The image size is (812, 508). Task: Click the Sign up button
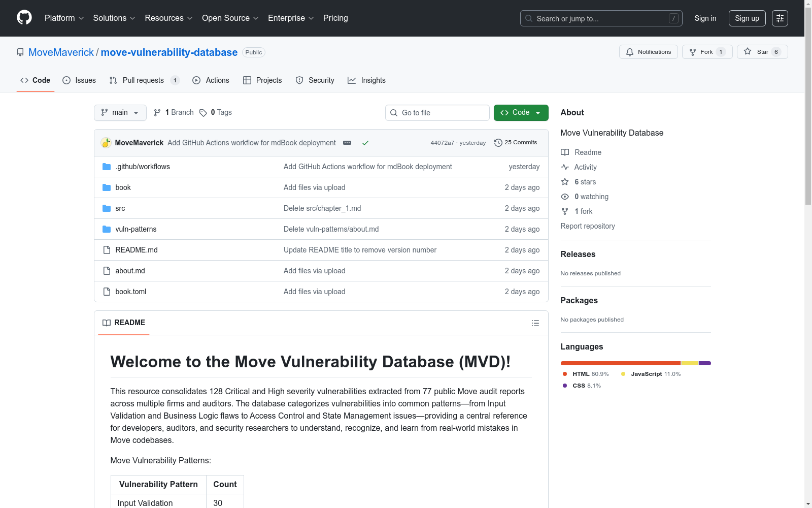747,18
